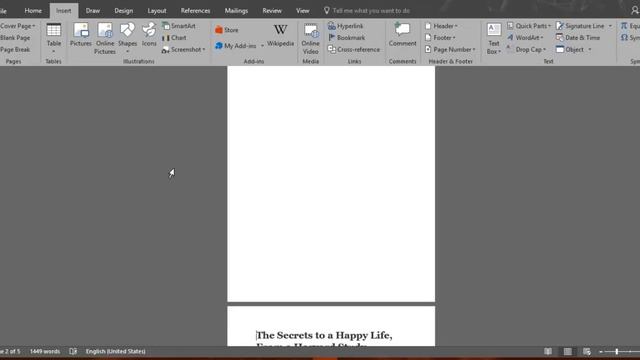
Task: Insert a Hyperlink
Action: (345, 26)
